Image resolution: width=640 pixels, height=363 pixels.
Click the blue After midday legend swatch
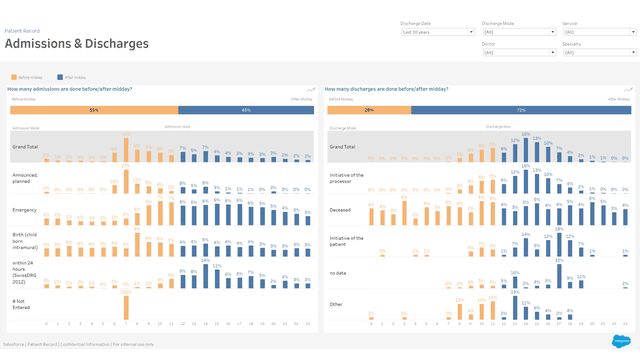click(x=60, y=77)
